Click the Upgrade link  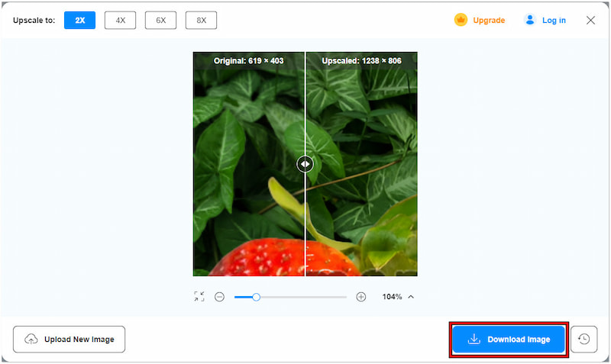pos(489,21)
